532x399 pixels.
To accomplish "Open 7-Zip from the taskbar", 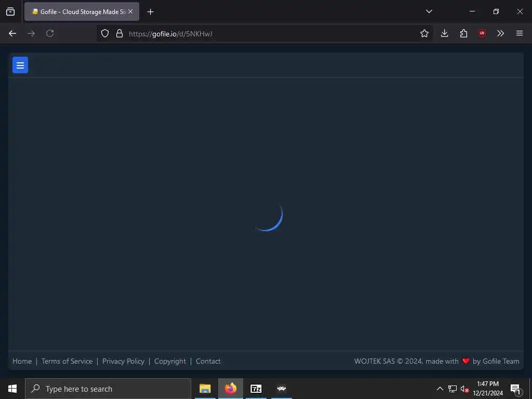I will (x=256, y=389).
